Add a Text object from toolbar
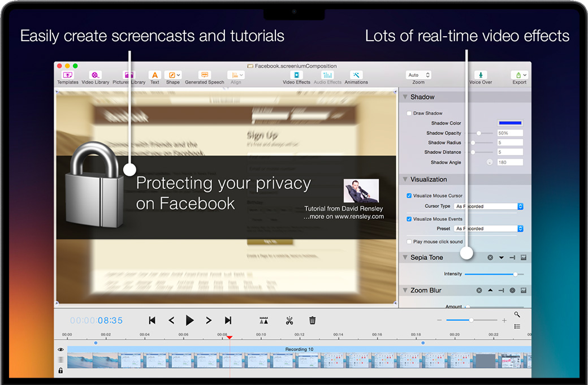The height and width of the screenshot is (385, 588). (154, 75)
